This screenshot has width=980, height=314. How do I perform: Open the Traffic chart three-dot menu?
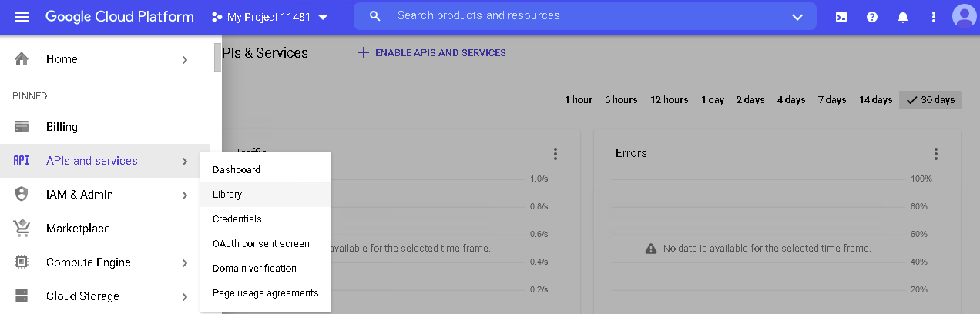point(555,154)
